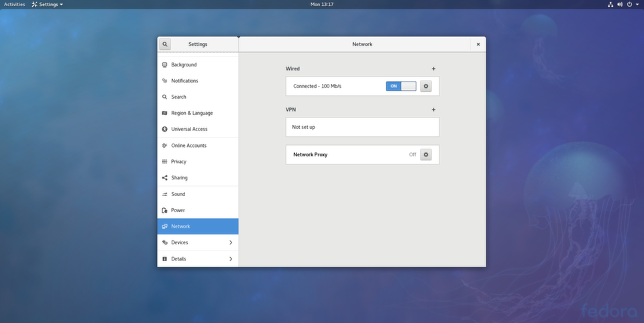Image resolution: width=644 pixels, height=323 pixels.
Task: Select Universal Access panel
Action: pos(197,129)
